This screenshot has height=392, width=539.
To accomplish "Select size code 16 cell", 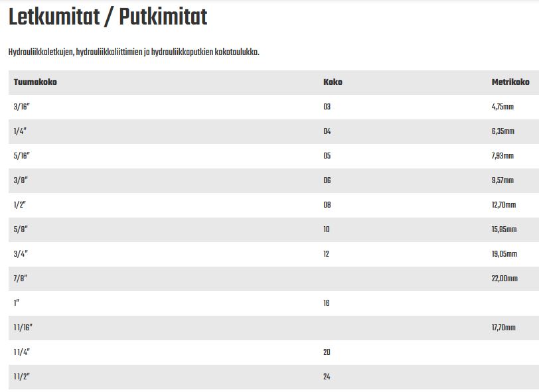I will point(326,303).
